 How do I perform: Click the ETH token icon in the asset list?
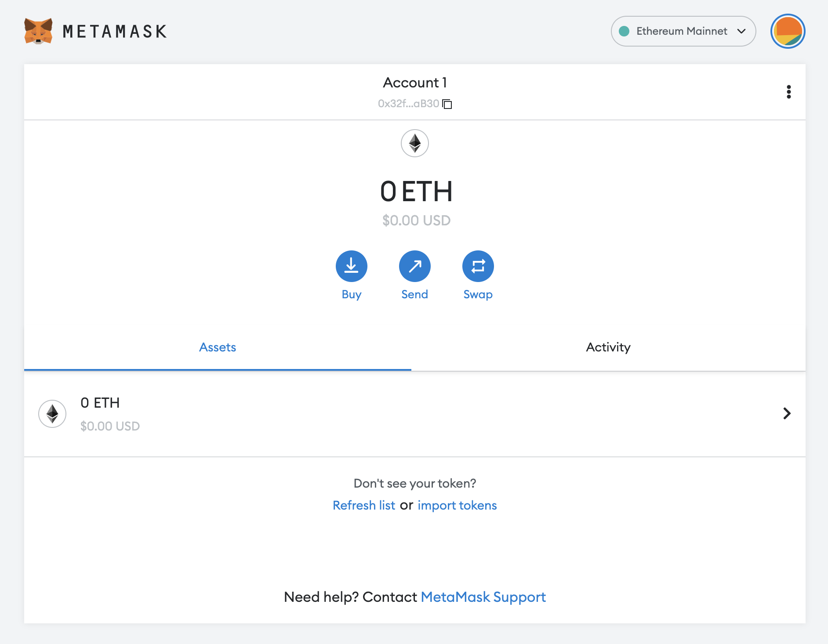52,414
